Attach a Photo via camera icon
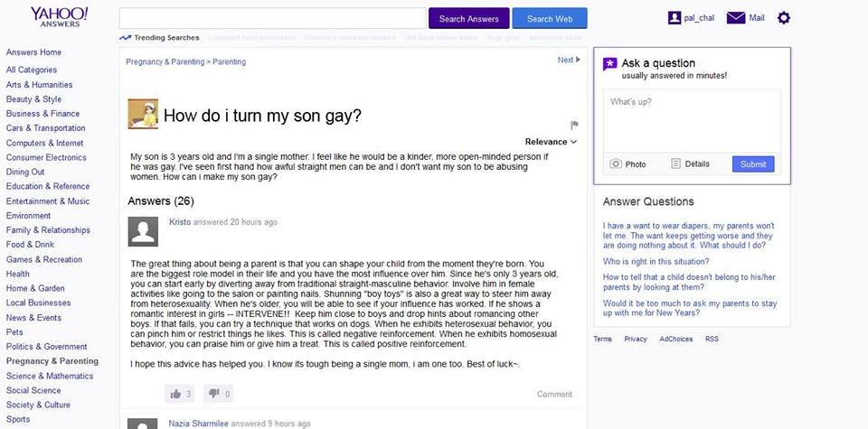The image size is (868, 429). (616, 164)
